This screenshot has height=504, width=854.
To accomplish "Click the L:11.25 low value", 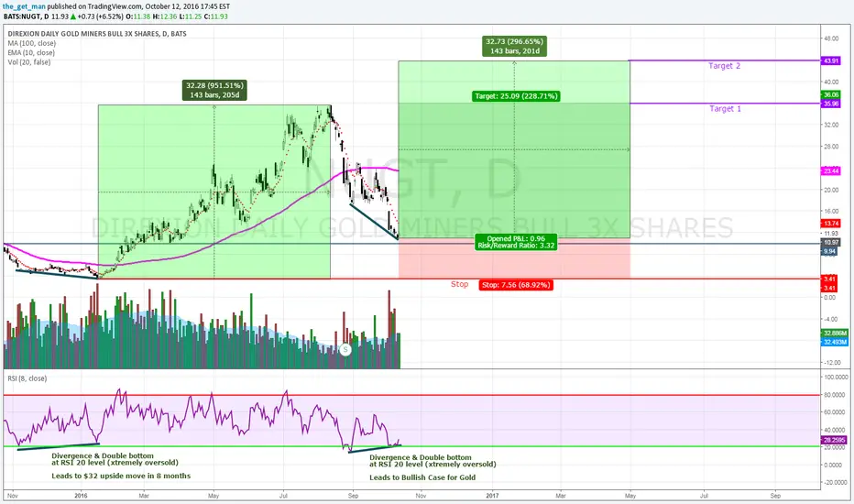I will pyautogui.click(x=190, y=16).
